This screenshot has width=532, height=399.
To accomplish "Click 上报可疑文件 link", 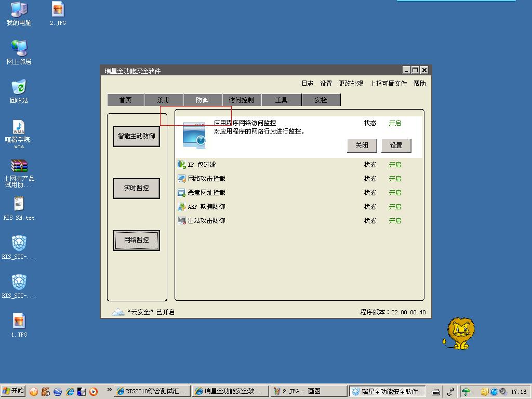I will click(x=388, y=84).
